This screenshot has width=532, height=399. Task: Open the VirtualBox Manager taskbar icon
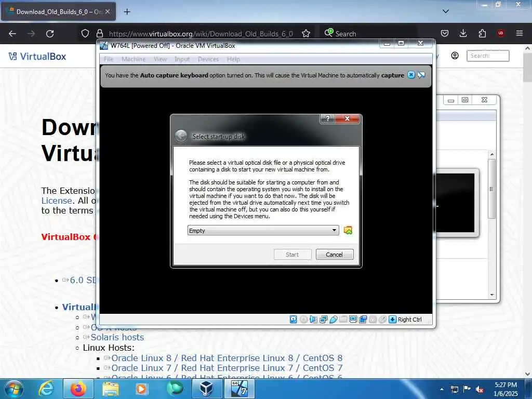point(207,389)
